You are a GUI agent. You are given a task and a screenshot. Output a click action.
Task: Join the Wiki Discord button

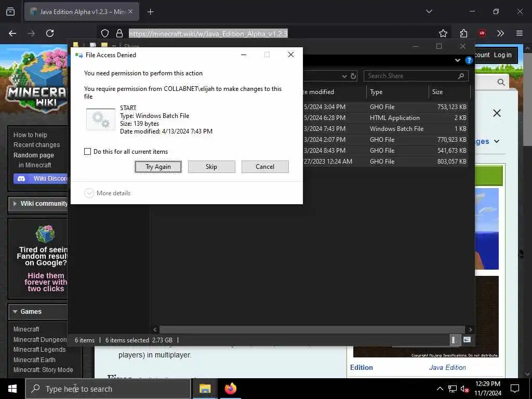pyautogui.click(x=41, y=179)
